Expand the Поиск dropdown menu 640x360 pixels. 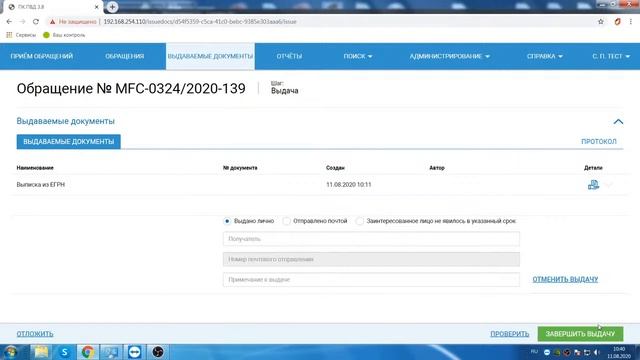point(358,56)
